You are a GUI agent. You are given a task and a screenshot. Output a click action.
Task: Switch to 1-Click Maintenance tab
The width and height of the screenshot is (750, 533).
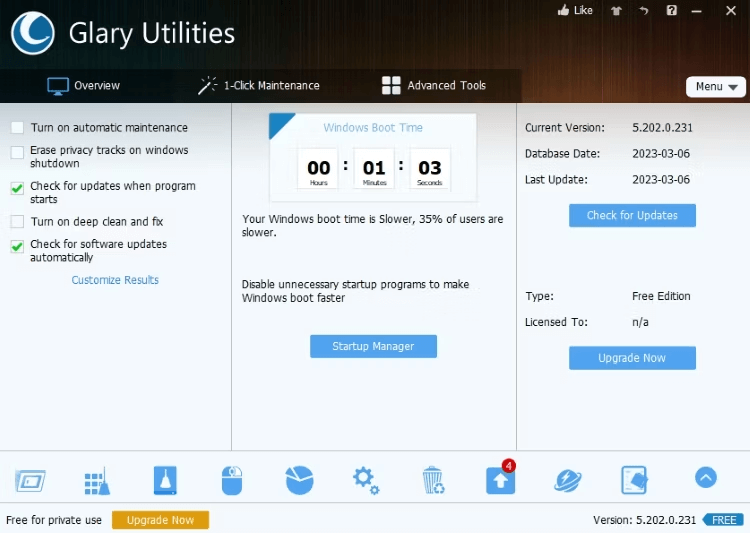[x=259, y=86]
